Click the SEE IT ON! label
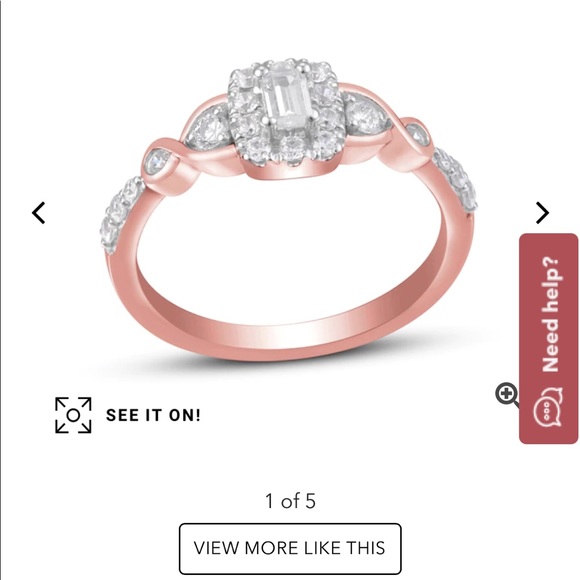This screenshot has height=580, width=580. 153,415
